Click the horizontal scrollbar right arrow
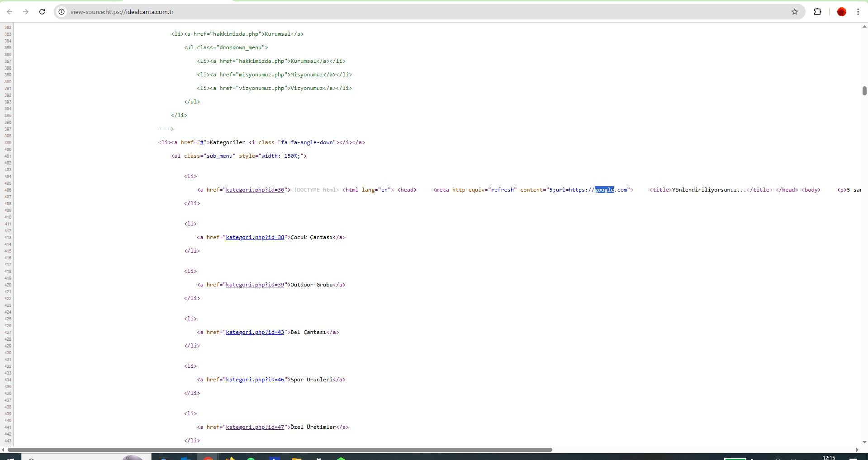The width and height of the screenshot is (868, 460). pyautogui.click(x=857, y=450)
